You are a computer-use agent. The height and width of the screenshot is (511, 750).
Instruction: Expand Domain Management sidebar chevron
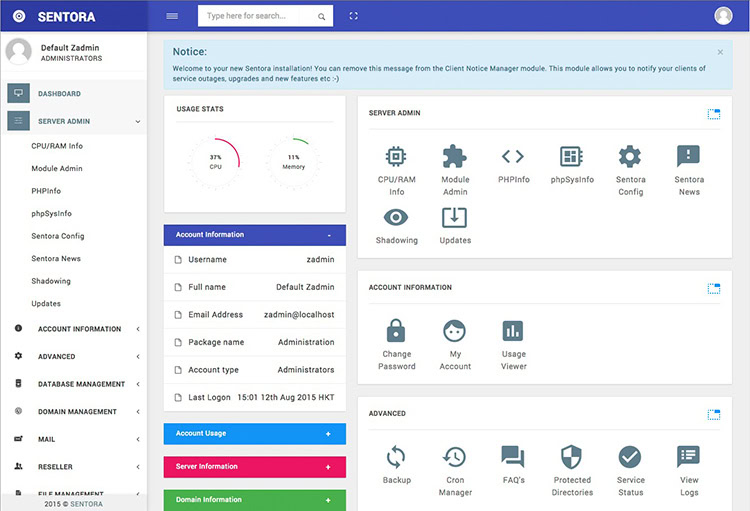coord(138,411)
